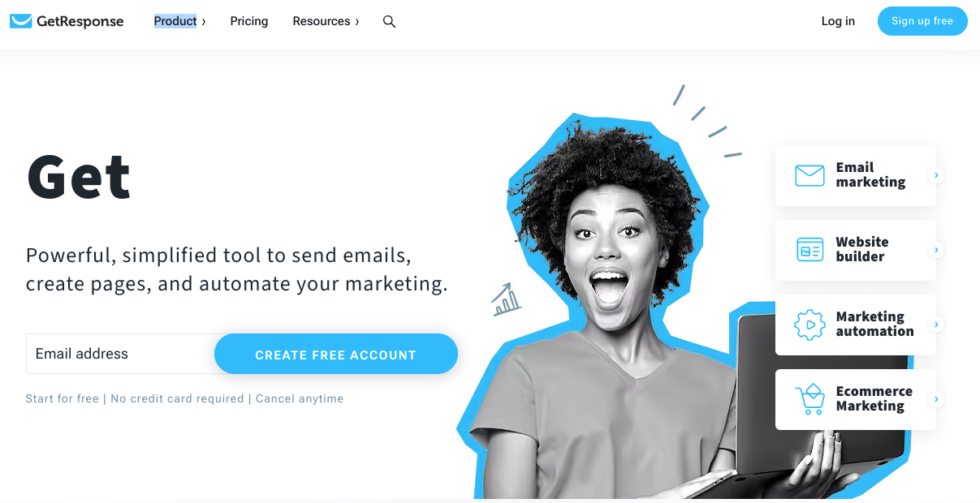The image size is (980, 503).
Task: Click the GetResponse envelope logo icon
Action: coord(21,21)
